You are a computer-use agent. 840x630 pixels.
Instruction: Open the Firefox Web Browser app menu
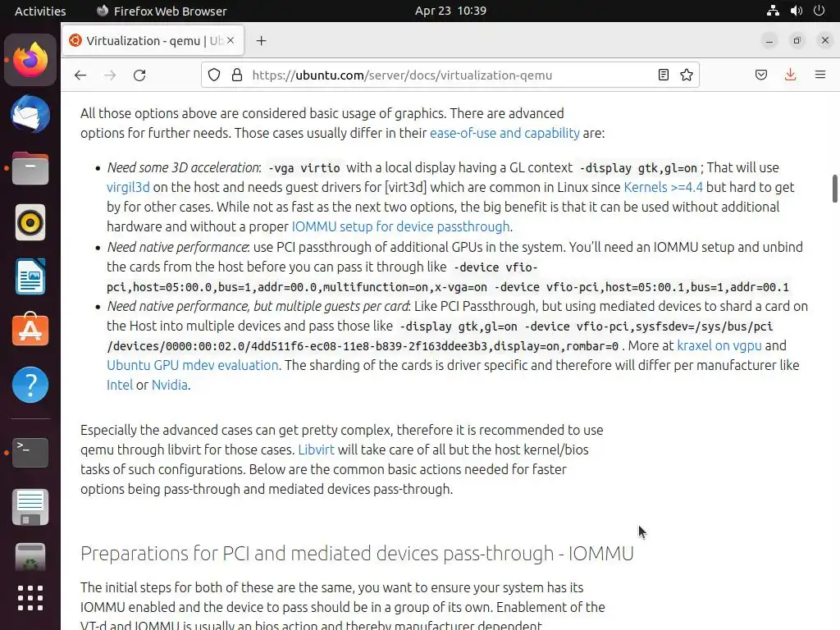162,11
